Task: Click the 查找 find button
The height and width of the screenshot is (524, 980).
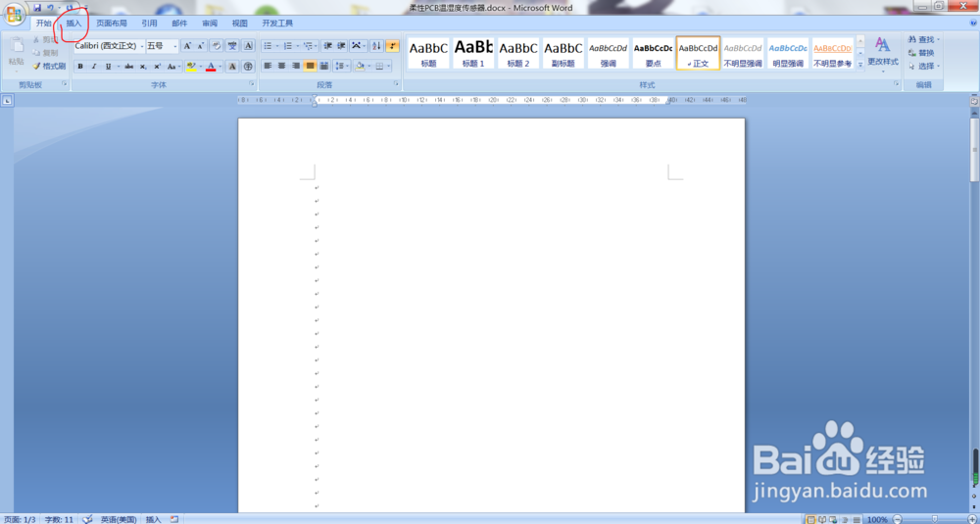Action: click(924, 39)
